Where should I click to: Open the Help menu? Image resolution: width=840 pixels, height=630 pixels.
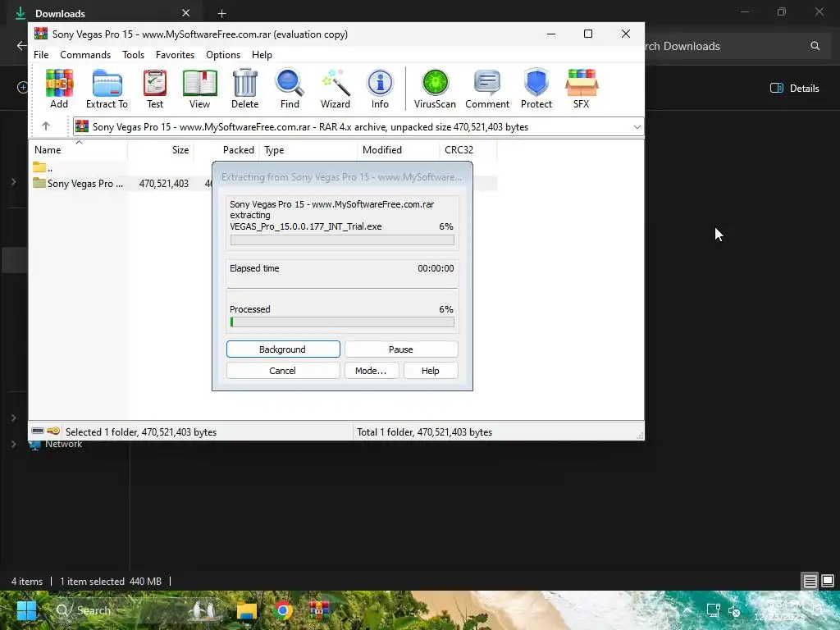coord(262,55)
